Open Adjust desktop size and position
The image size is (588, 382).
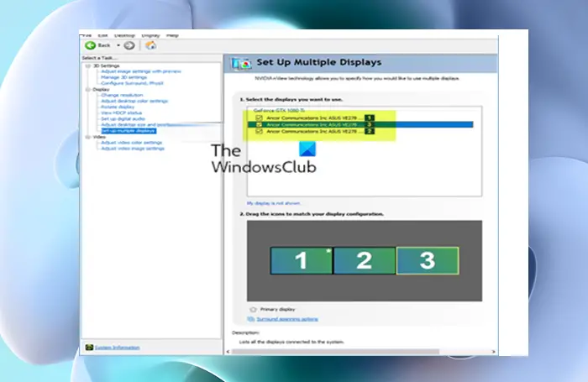(137, 125)
